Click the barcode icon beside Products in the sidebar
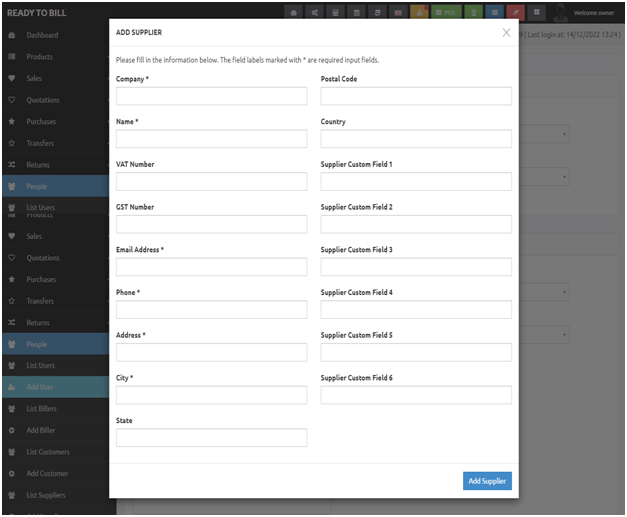The image size is (627, 517). point(12,56)
